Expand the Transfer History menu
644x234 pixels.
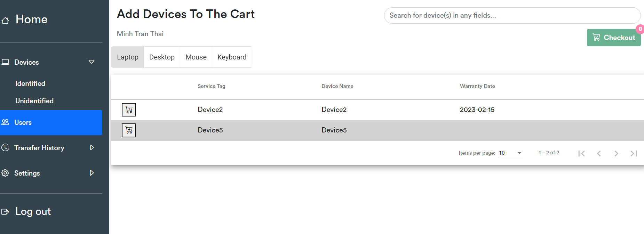click(92, 147)
